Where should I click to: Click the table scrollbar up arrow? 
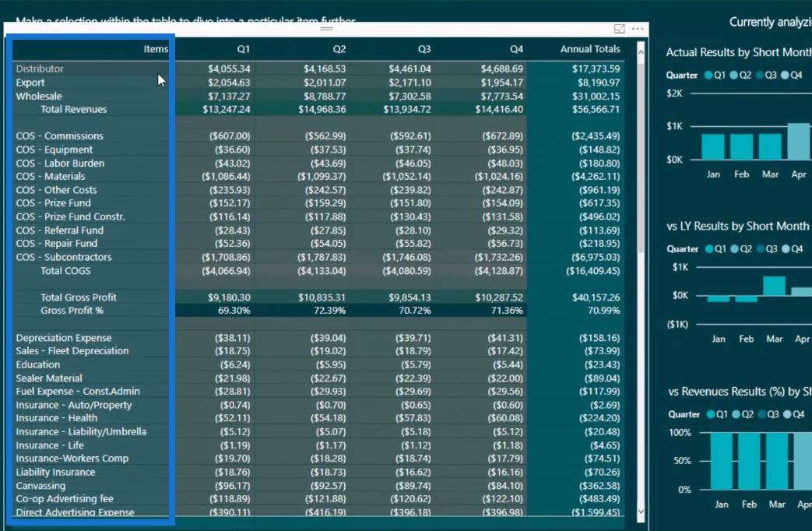pos(641,52)
